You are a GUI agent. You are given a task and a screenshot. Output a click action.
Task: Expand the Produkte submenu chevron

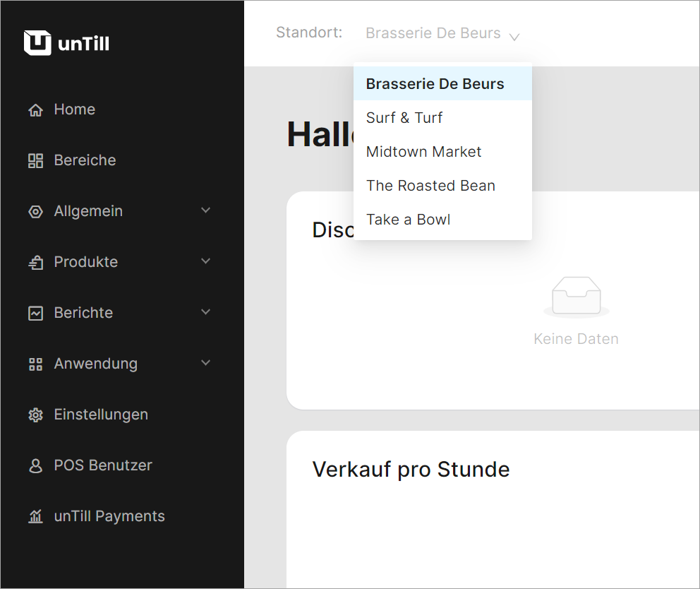(206, 261)
